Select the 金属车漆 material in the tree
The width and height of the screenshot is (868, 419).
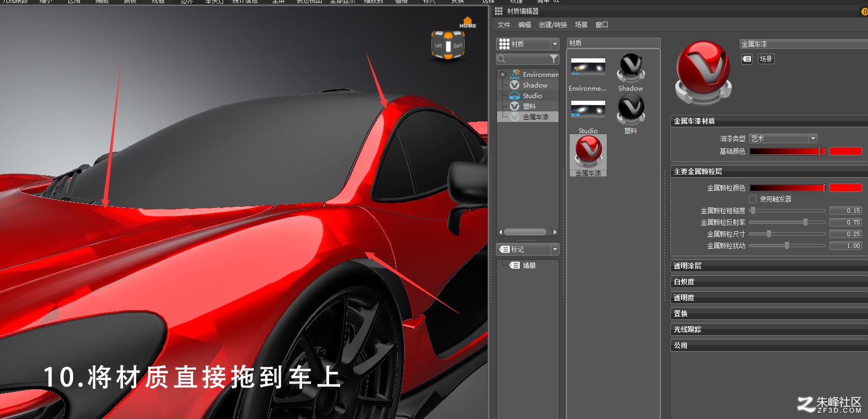click(535, 117)
